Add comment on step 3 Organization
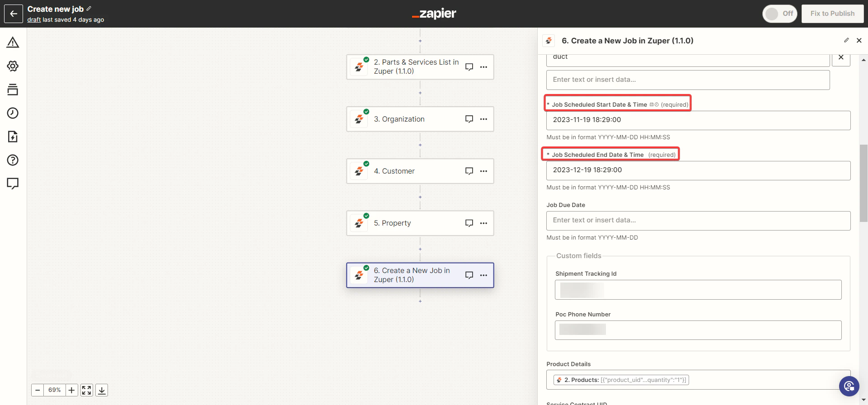This screenshot has height=405, width=868. [x=469, y=119]
